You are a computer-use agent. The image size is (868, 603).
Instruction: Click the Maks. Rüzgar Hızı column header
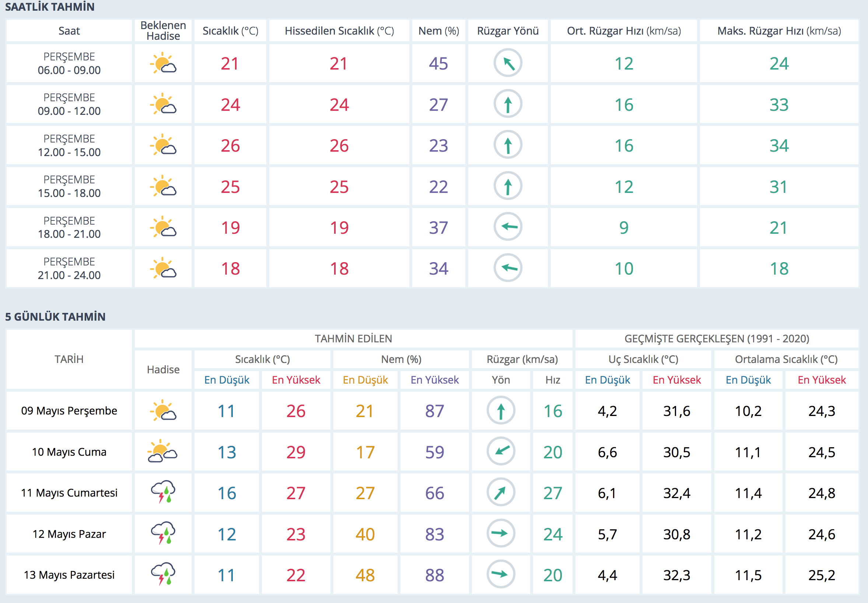pyautogui.click(x=779, y=31)
